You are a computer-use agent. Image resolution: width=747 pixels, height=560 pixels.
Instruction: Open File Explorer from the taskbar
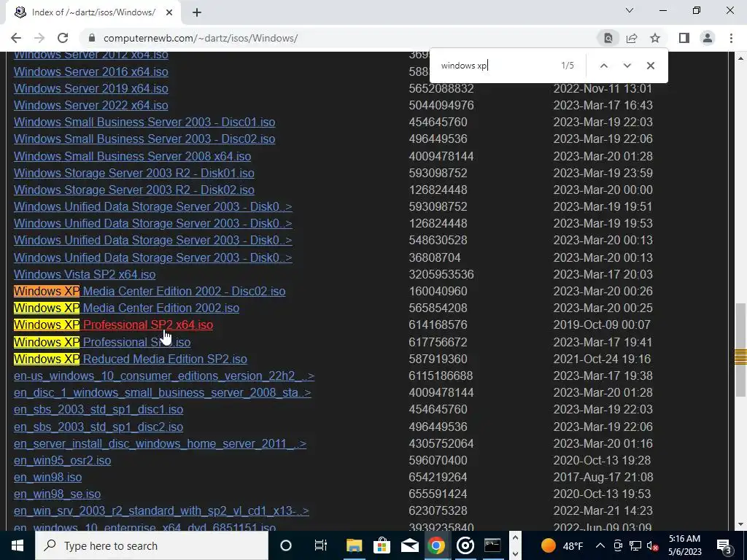pos(354,545)
